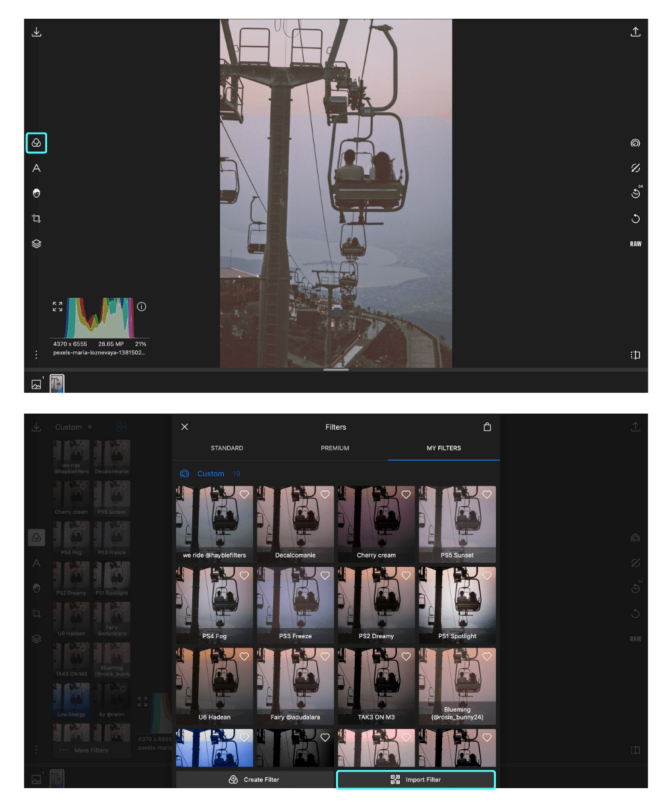Click the reset edits icon
The image size is (672, 807).
coord(635,218)
